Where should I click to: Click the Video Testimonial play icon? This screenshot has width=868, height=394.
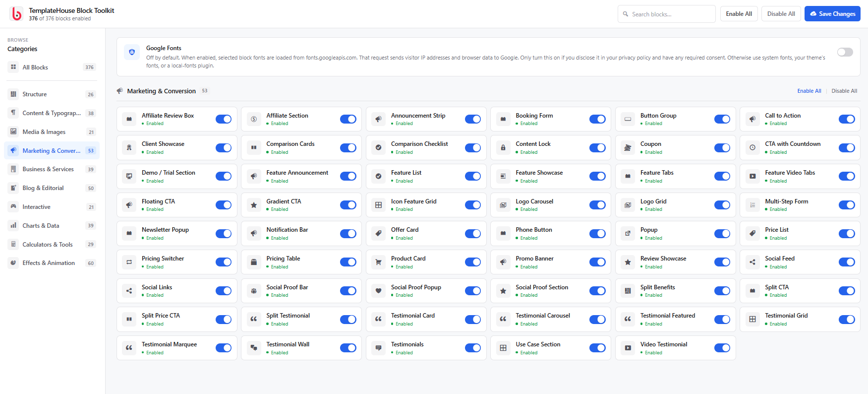pos(628,348)
